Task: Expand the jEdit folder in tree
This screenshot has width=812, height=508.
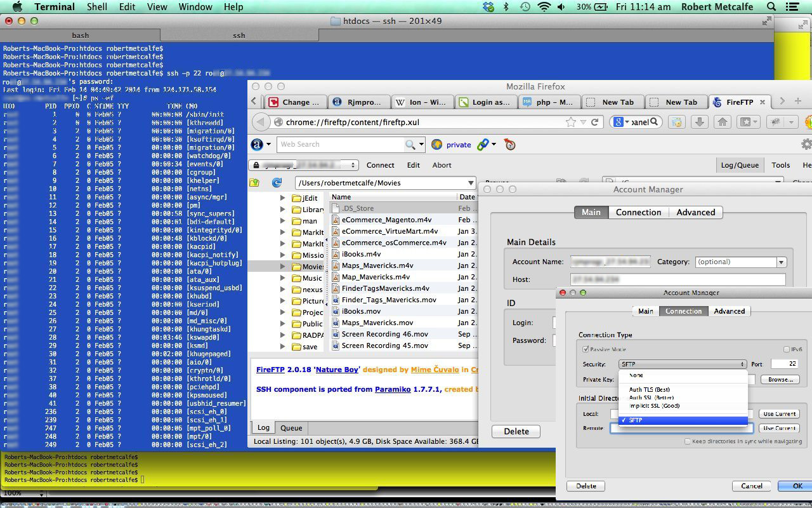Action: click(x=282, y=198)
